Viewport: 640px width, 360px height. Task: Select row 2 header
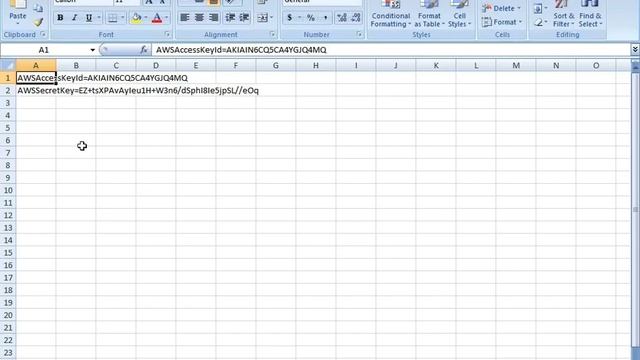(x=8, y=90)
